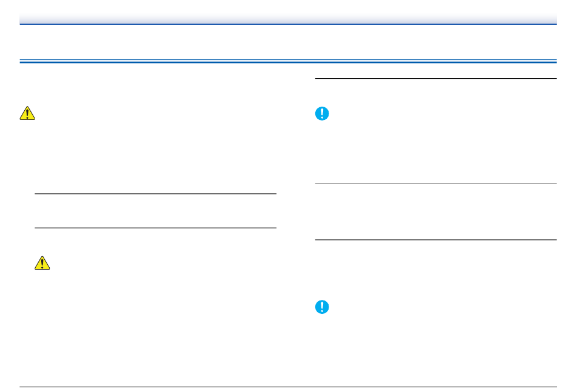Click the topmost black rule in right column
The height and width of the screenshot is (392, 576).
[435, 78]
